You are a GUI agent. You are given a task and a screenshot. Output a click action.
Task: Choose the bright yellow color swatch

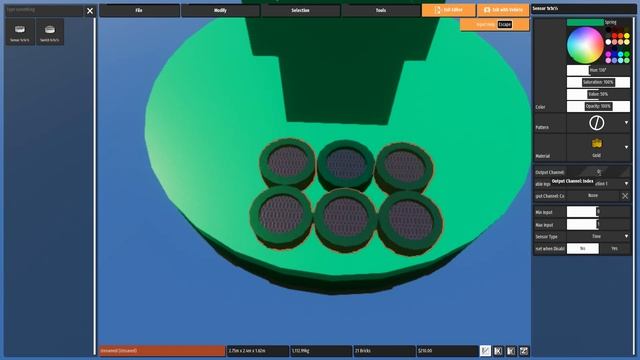(x=627, y=36)
